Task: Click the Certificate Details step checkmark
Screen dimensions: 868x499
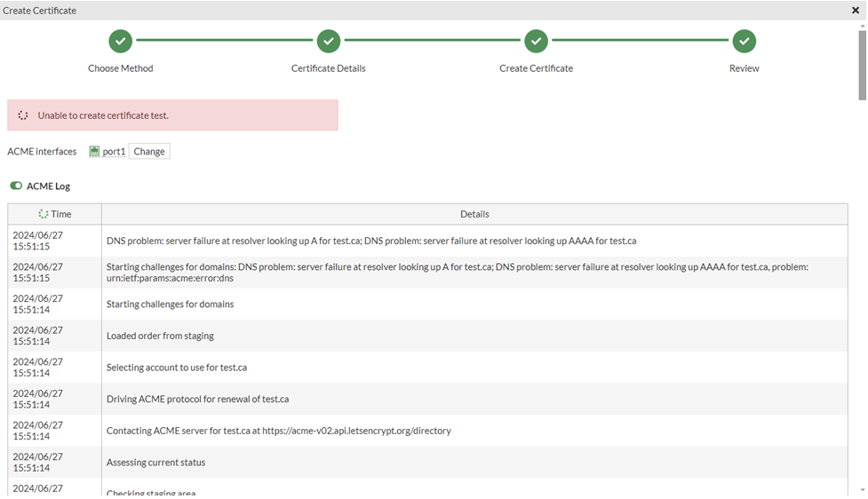Action: [328, 41]
